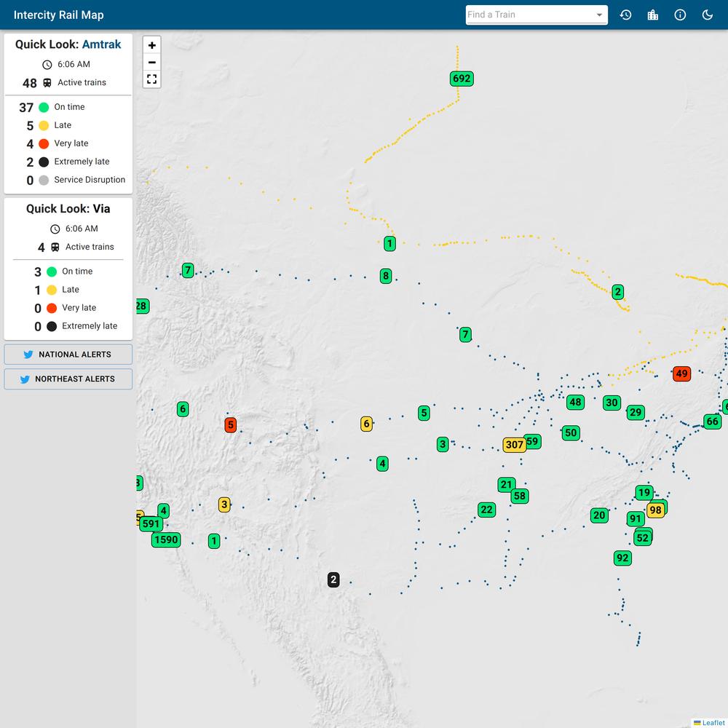Select yellow train marker 3
Image resolution: width=728 pixels, height=728 pixels.
(x=224, y=505)
